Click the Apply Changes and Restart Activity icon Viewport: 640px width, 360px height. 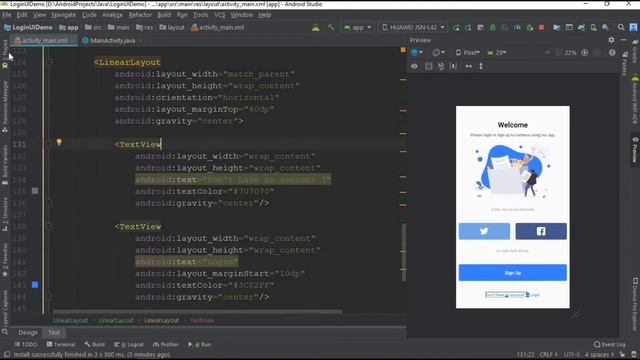click(x=468, y=27)
